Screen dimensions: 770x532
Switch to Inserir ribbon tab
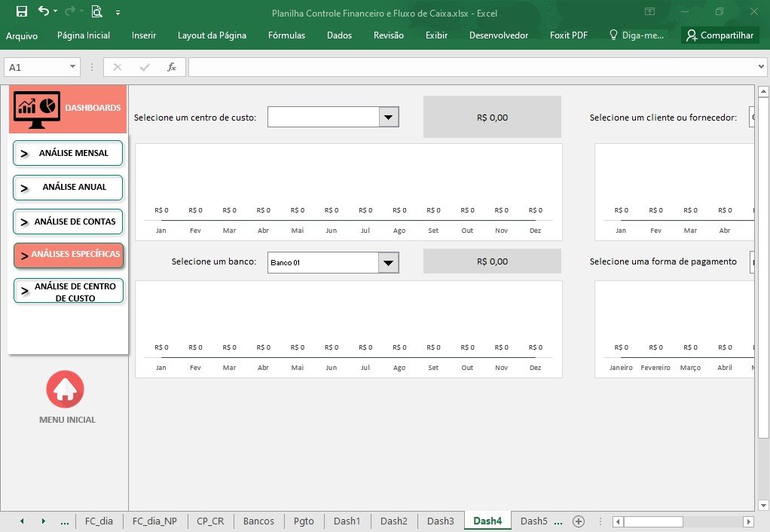[144, 35]
